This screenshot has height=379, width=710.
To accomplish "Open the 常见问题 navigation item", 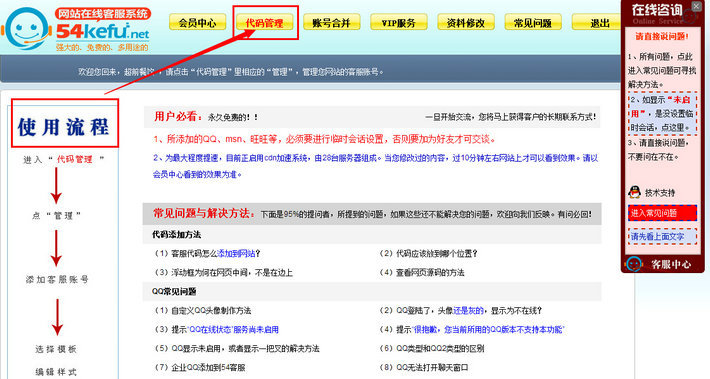I will click(x=533, y=22).
